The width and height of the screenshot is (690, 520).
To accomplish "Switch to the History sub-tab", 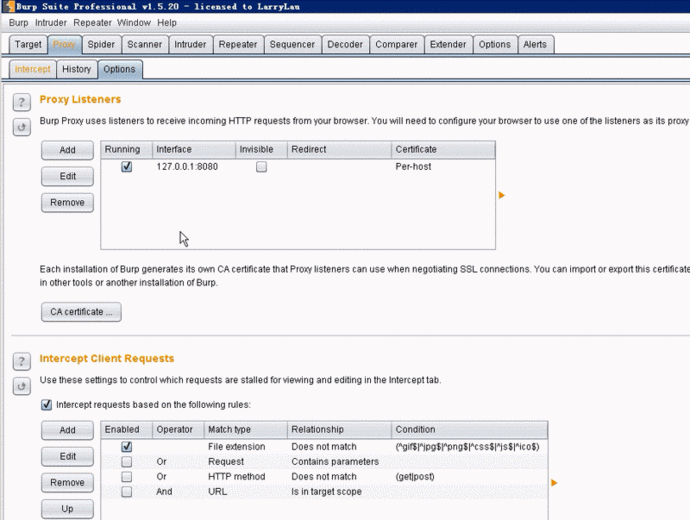I will pyautogui.click(x=77, y=70).
